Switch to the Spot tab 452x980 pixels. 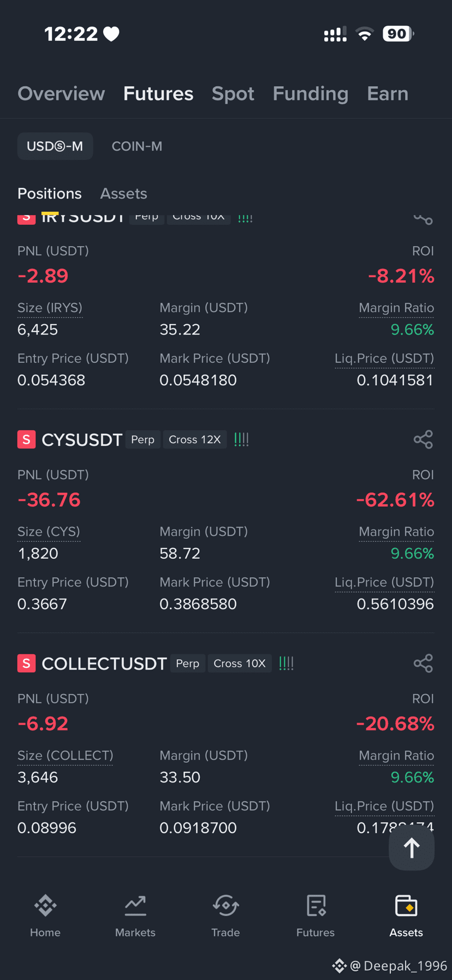(233, 94)
